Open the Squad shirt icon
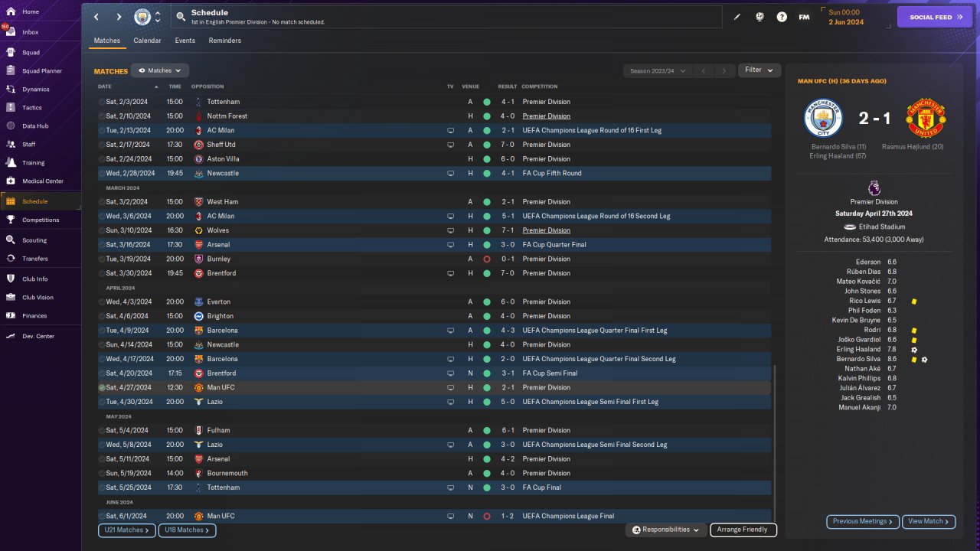The height and width of the screenshot is (551, 980). tap(11, 53)
